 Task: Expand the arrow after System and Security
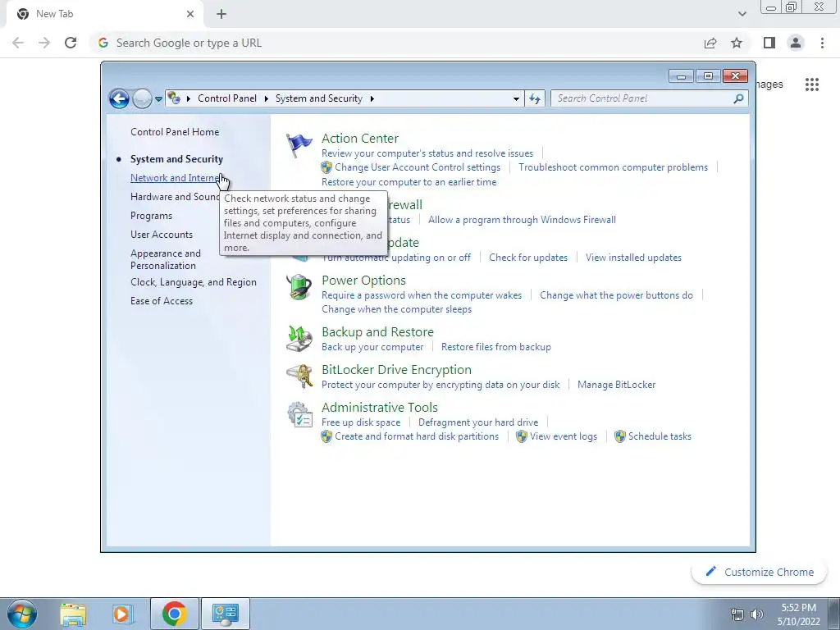pos(372,98)
